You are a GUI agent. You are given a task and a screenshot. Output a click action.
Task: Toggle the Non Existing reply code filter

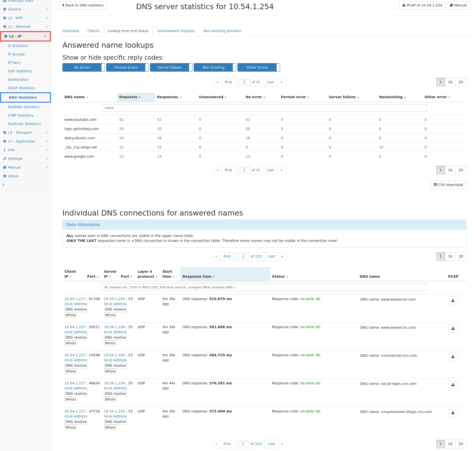[215, 67]
